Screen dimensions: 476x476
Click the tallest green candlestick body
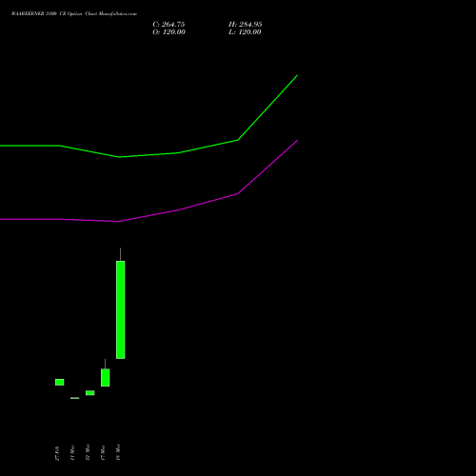tap(121, 309)
